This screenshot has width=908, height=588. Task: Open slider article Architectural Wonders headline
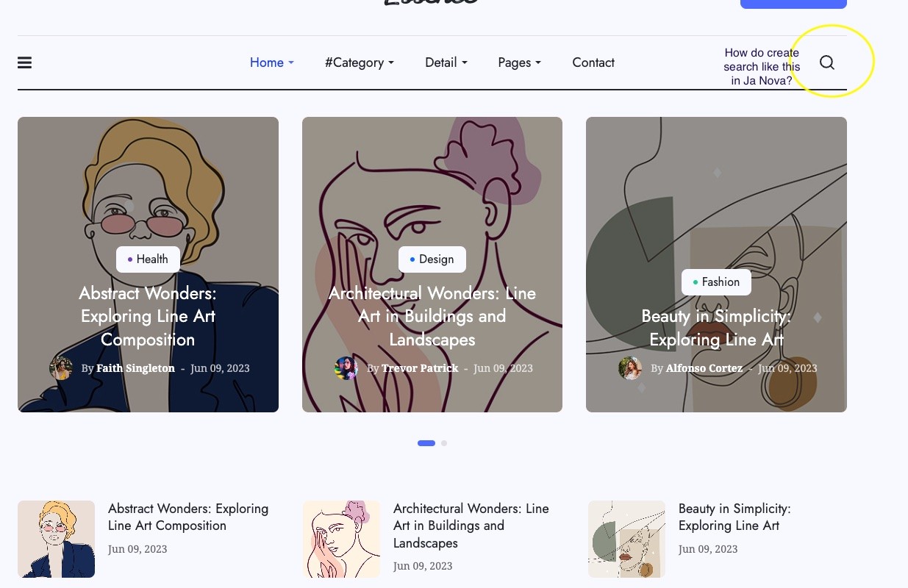click(432, 316)
